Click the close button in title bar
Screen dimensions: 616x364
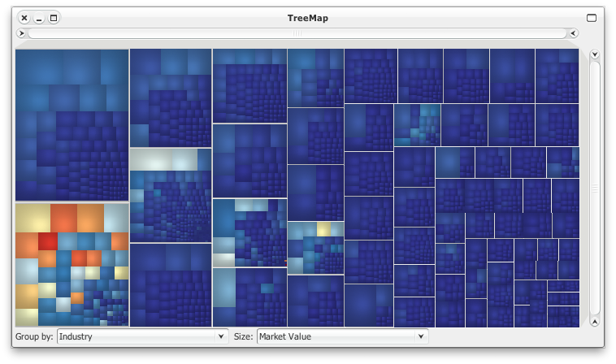click(x=24, y=18)
